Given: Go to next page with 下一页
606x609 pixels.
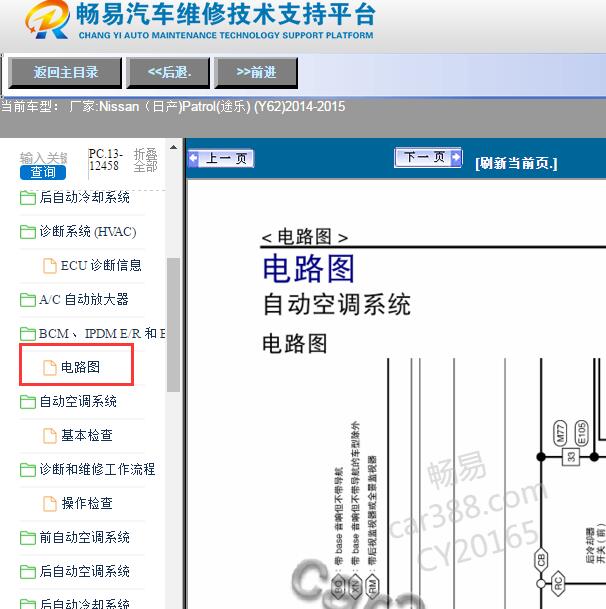Looking at the screenshot, I should click(x=428, y=157).
